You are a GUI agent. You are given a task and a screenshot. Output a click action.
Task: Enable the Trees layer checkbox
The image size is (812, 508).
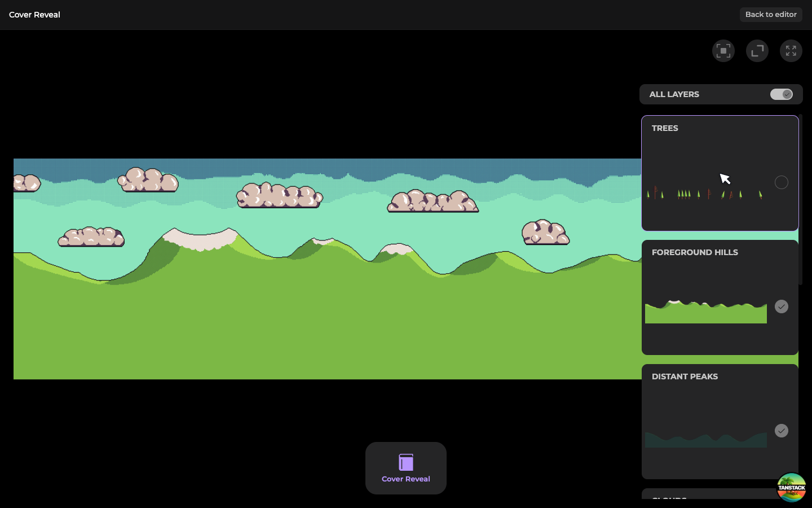[x=782, y=182]
